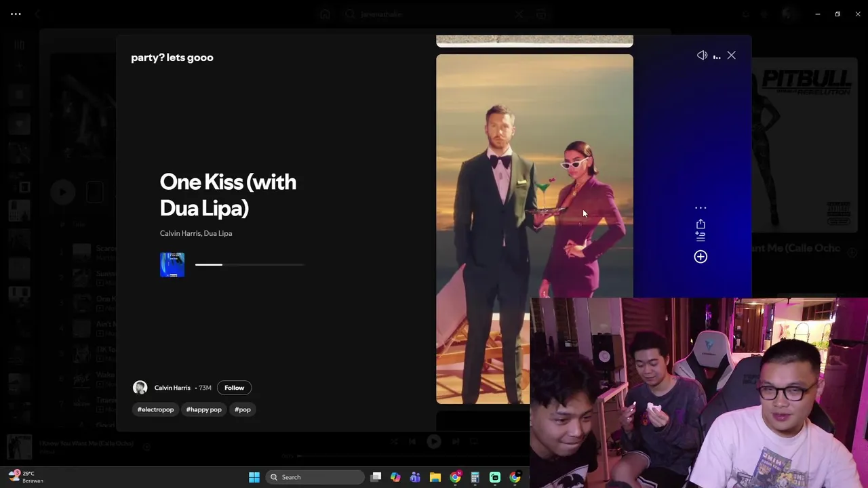Add One Kiss to library with plus
This screenshot has height=488, width=868.
click(701, 256)
